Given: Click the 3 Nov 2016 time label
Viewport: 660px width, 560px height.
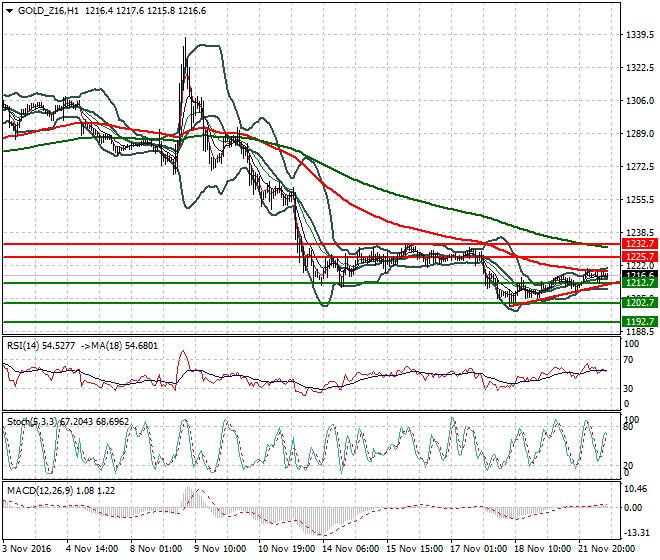Looking at the screenshot, I should point(27,548).
